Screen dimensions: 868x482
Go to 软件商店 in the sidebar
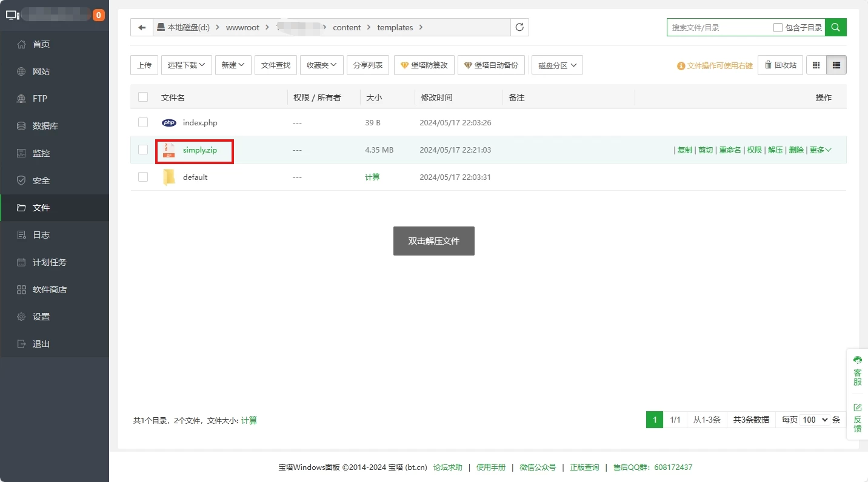(x=50, y=289)
